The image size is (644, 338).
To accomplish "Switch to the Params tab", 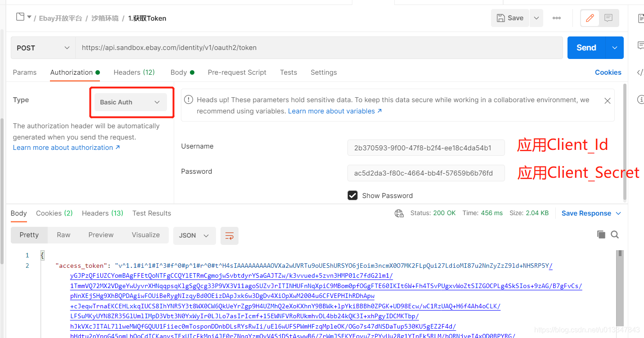I will click(x=25, y=72).
